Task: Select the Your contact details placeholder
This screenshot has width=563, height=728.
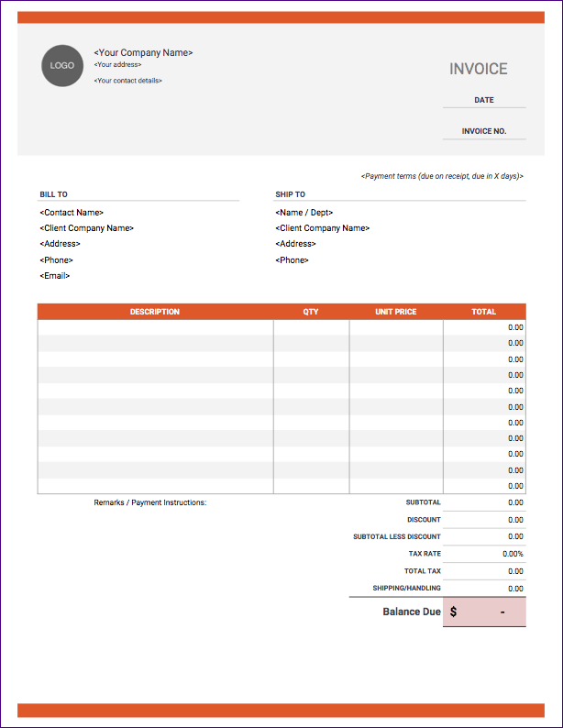Action: [x=127, y=81]
